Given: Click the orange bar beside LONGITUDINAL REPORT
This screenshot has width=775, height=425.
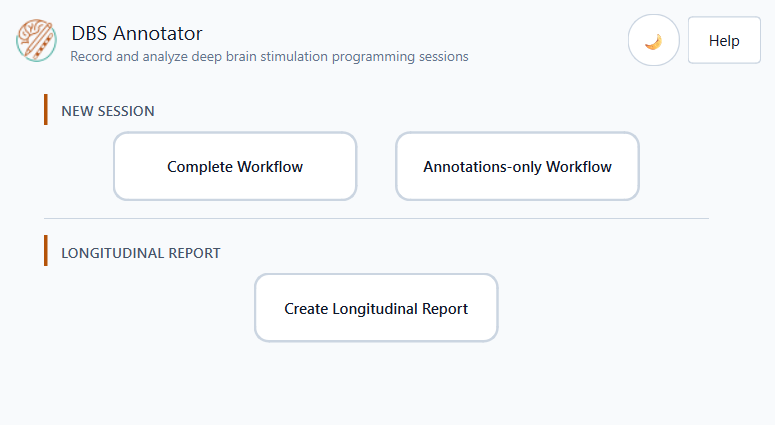Looking at the screenshot, I should tap(46, 251).
